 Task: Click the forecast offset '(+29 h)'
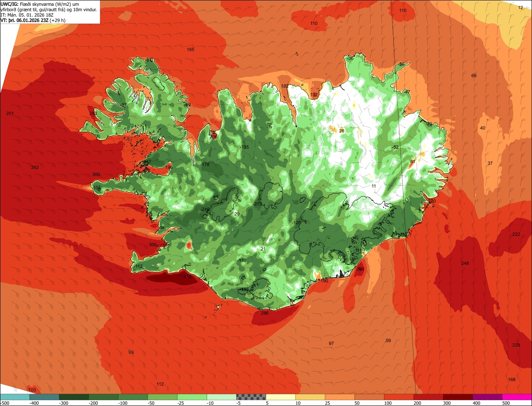(57, 20)
